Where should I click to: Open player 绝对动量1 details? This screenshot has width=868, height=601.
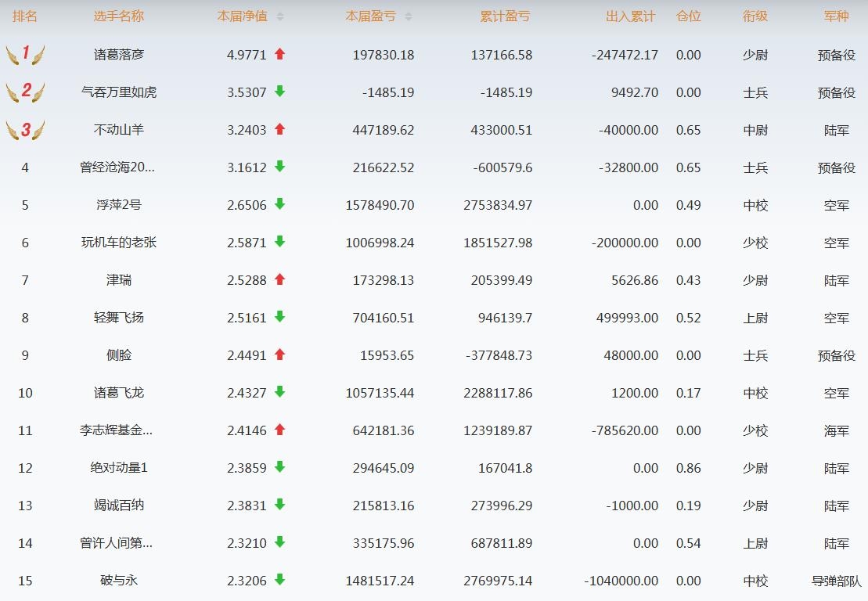point(119,468)
